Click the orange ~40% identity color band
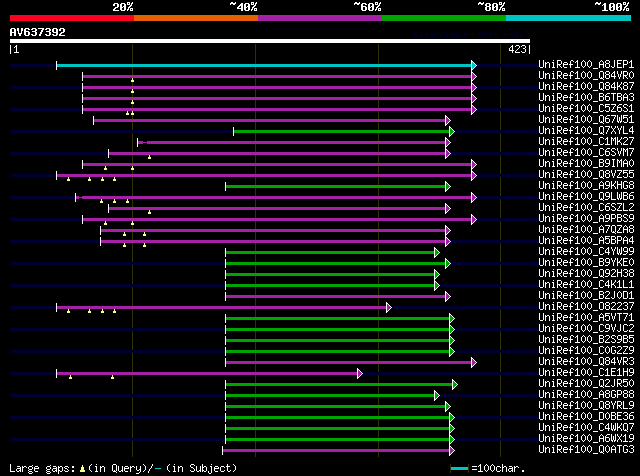Image resolution: width=640 pixels, height=476 pixels. coord(196,18)
